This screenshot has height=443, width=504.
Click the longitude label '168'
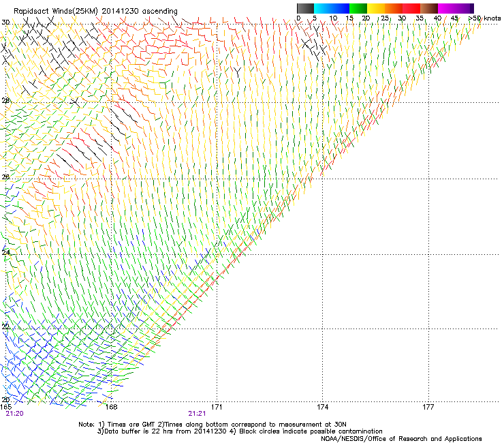(112, 407)
